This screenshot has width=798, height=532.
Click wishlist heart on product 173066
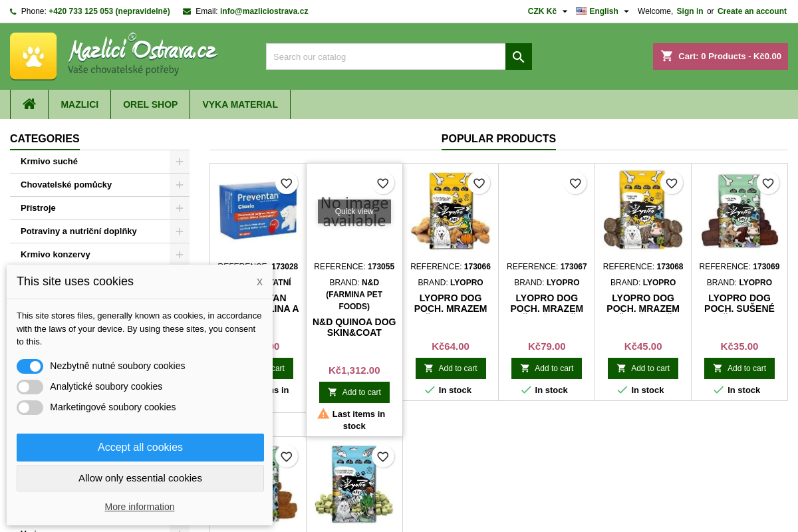pyautogui.click(x=479, y=183)
